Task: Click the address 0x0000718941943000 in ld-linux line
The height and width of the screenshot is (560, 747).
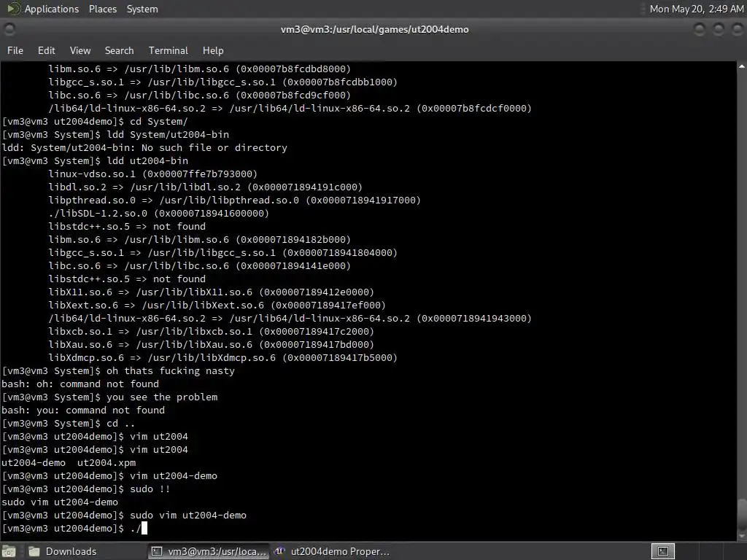Action: click(x=473, y=318)
